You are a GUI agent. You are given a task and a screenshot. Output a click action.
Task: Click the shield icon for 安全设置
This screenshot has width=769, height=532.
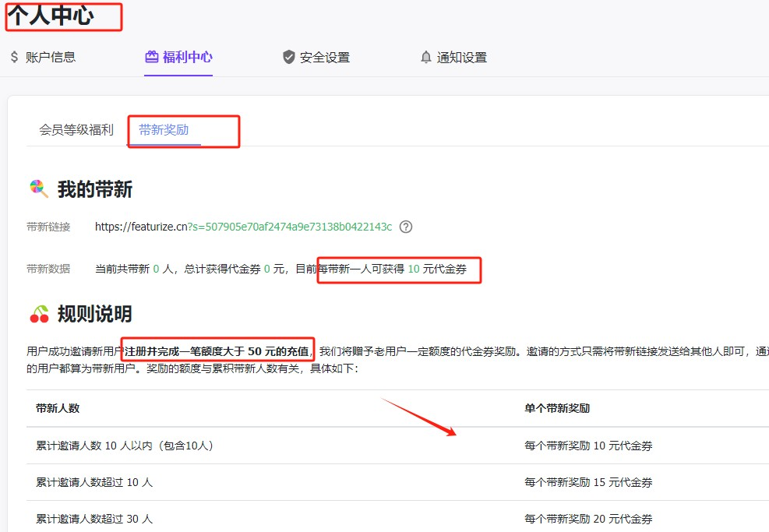[x=289, y=57]
